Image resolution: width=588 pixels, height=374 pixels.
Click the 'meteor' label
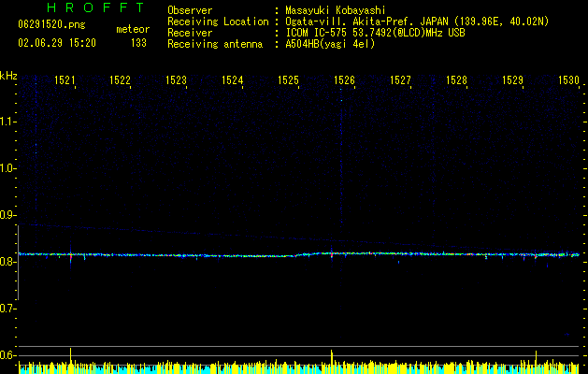[x=133, y=29]
